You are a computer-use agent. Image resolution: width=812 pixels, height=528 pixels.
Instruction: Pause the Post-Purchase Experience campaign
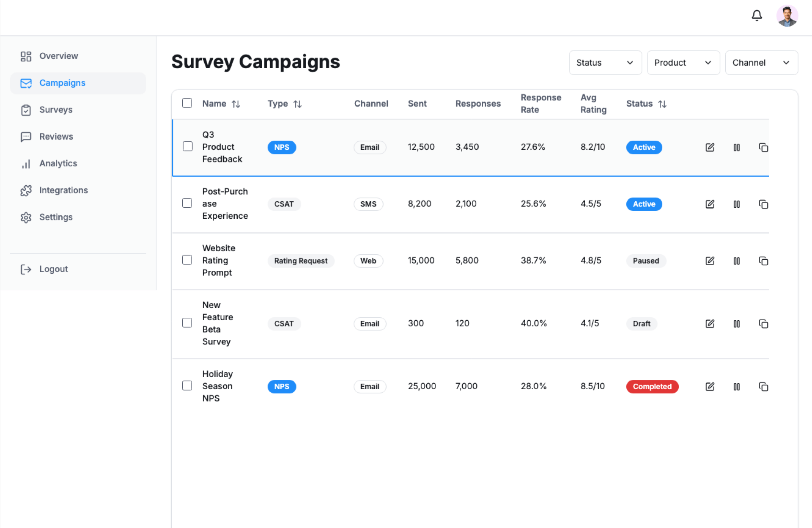[x=736, y=204]
